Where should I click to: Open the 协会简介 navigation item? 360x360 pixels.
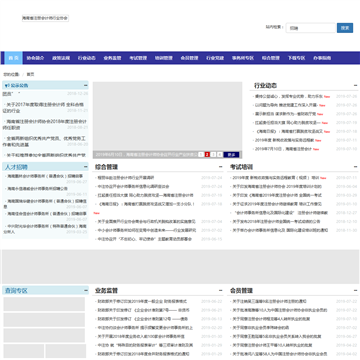(x=35, y=58)
